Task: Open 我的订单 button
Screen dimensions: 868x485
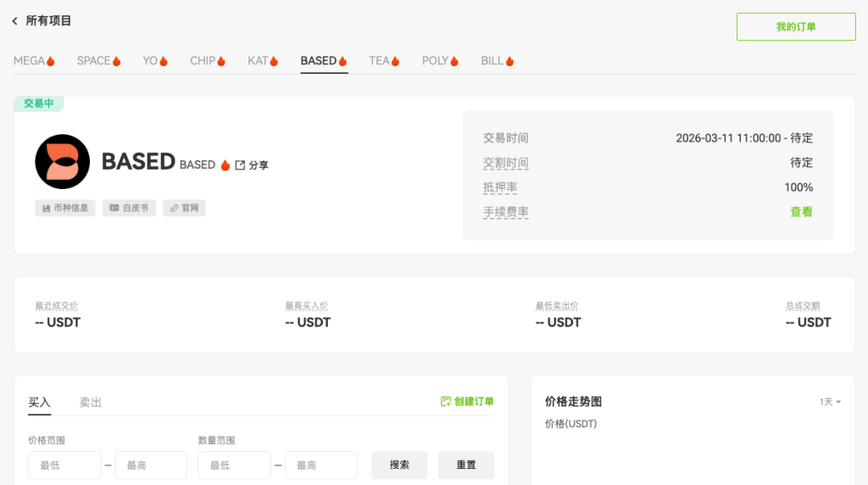Action: (x=795, y=26)
